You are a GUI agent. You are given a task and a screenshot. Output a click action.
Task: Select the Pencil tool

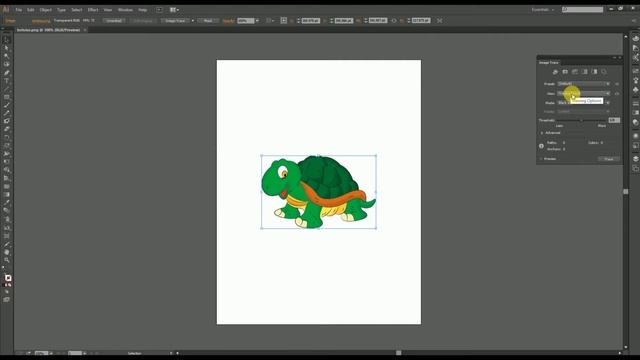coord(7,113)
